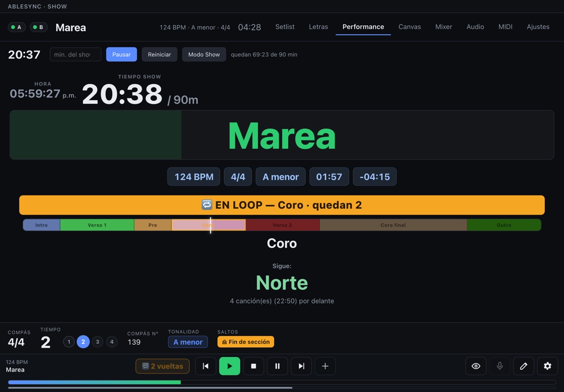The width and height of the screenshot is (564, 392).
Task: Jump to Pre section in timeline
Action: point(152,225)
